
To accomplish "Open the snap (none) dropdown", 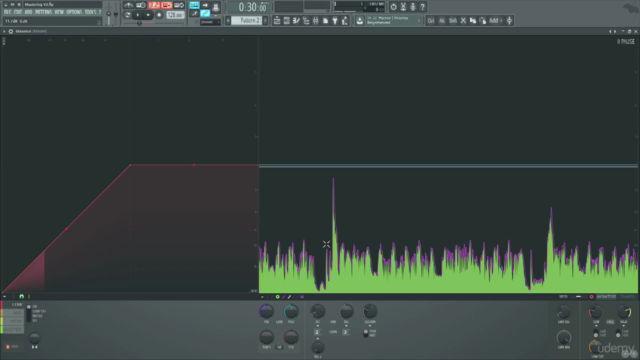I will 210,22.
